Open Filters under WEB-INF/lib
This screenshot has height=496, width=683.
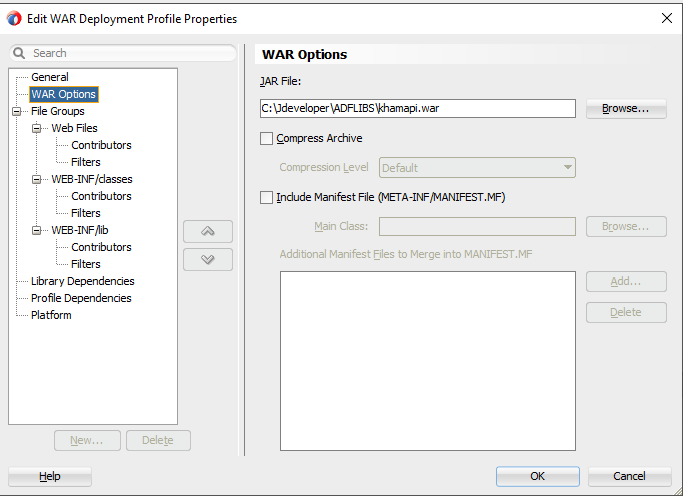[86, 264]
